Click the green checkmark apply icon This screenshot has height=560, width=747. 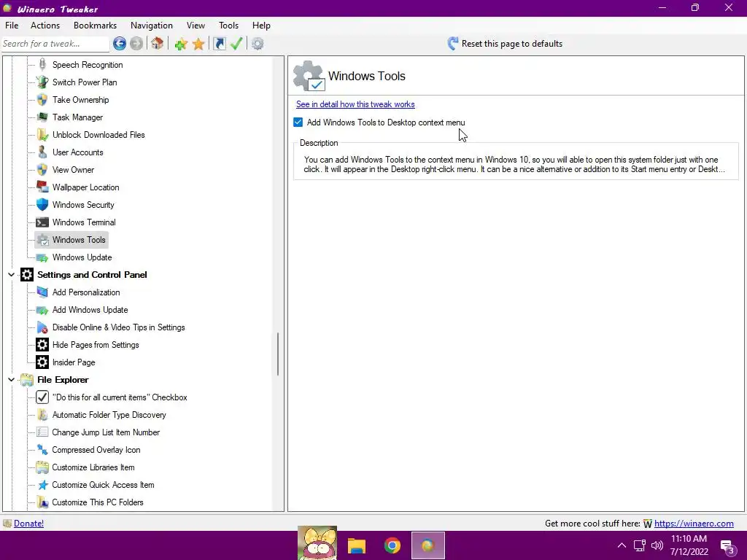click(x=236, y=44)
